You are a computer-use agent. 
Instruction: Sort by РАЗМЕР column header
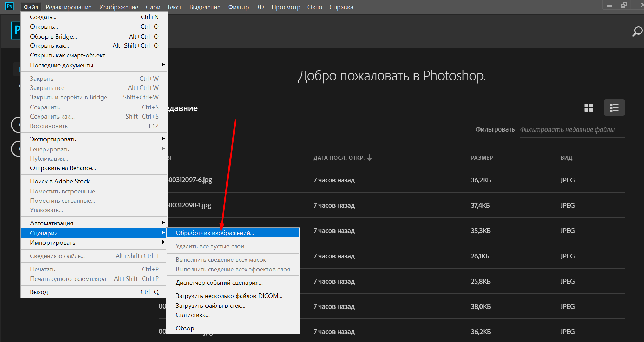point(482,158)
